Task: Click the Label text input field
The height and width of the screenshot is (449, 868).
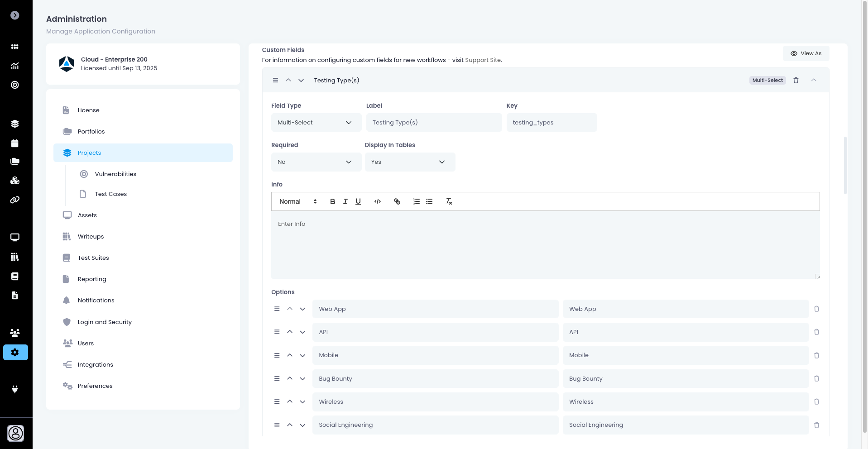Action: tap(433, 123)
